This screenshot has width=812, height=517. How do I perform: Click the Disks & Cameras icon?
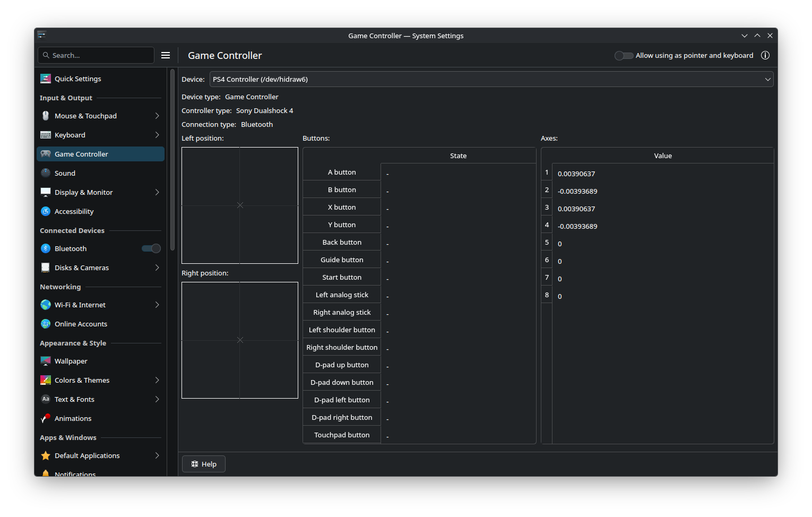[46, 268]
